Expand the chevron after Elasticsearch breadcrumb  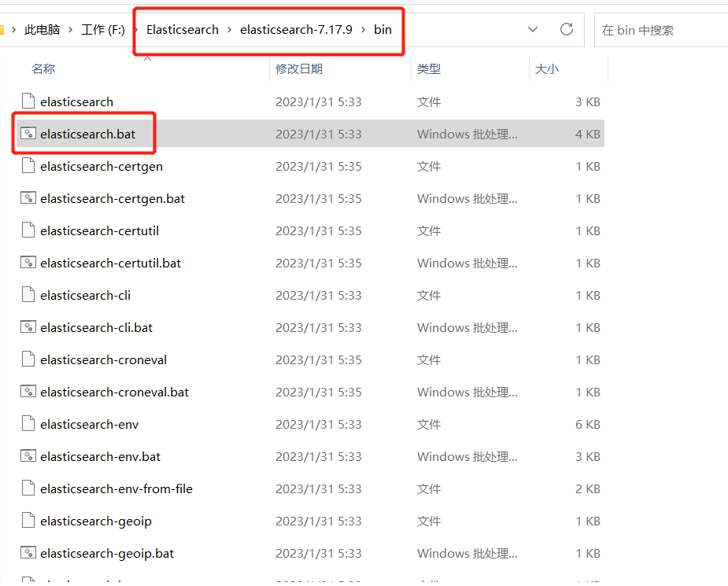pos(229,30)
